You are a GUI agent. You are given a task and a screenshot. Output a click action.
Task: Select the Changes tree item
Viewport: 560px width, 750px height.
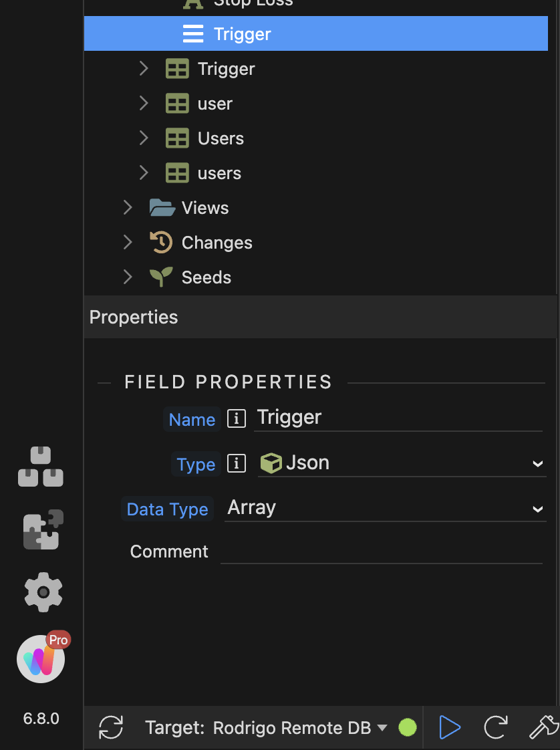[x=217, y=243]
